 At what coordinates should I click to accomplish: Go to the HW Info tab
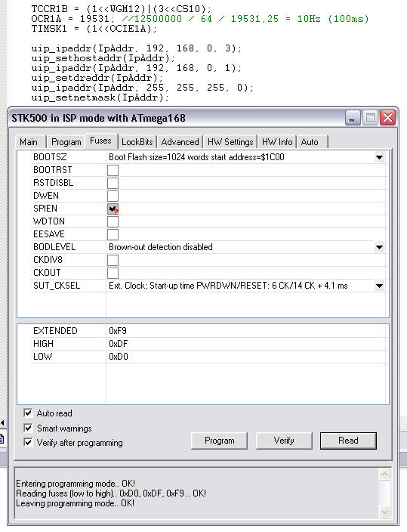[277, 142]
